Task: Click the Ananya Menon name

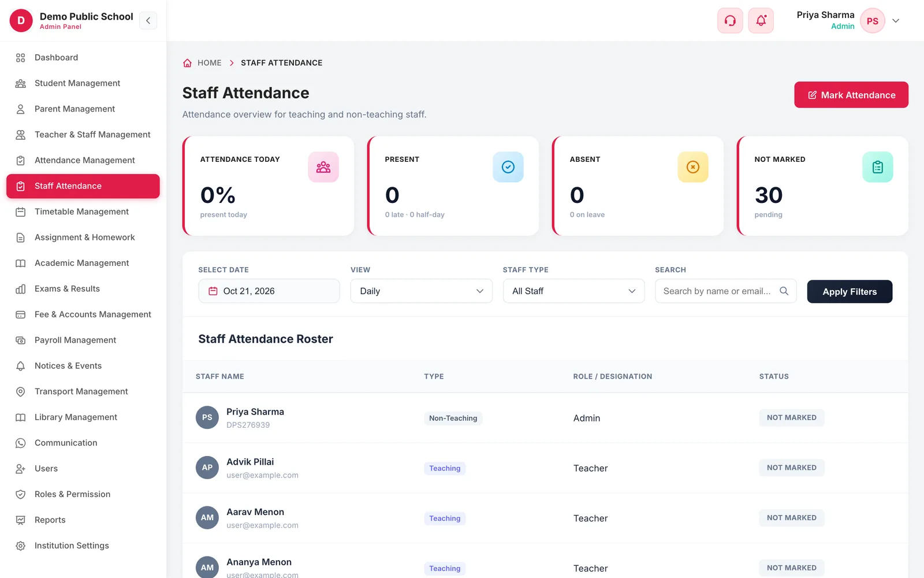Action: coord(259,562)
